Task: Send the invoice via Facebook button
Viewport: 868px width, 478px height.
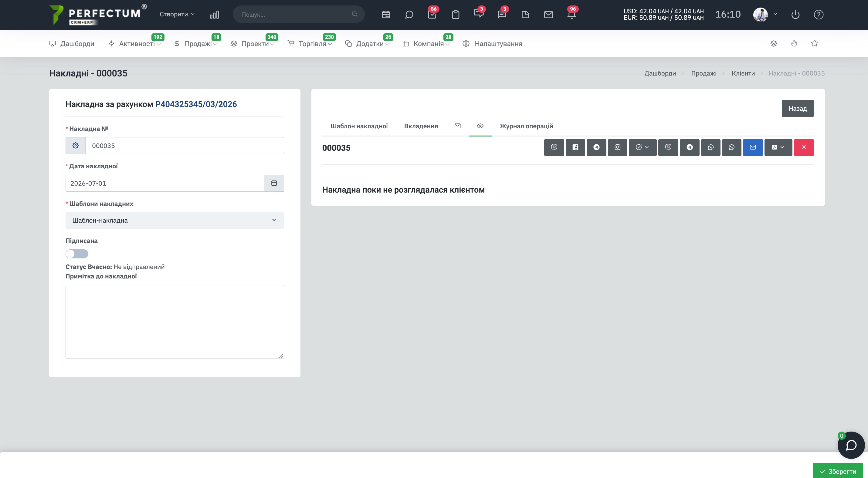Action: pyautogui.click(x=575, y=147)
